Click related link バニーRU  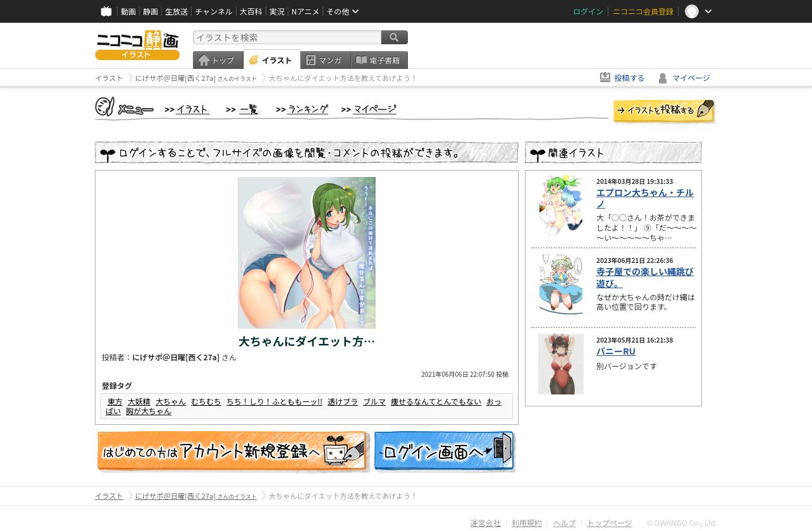[x=616, y=351]
